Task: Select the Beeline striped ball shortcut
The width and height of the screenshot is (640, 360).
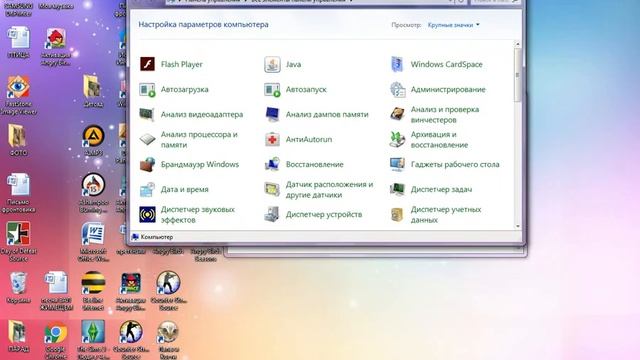Action: pos(93,291)
